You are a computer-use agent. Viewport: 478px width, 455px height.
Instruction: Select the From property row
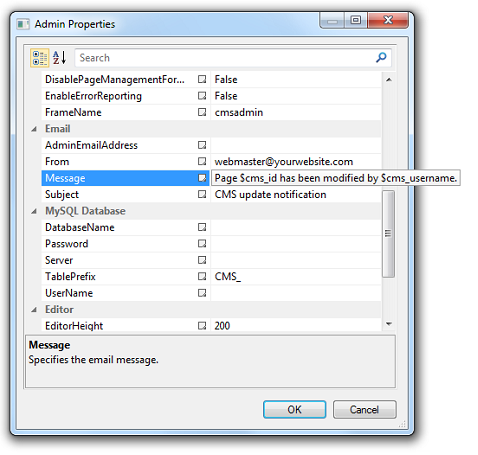coord(211,162)
